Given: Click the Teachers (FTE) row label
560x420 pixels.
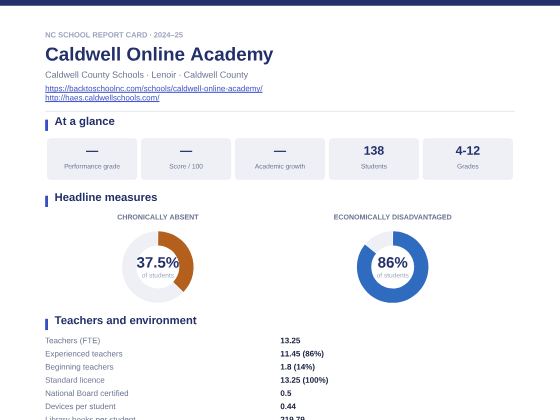Looking at the screenshot, I should click(72, 341).
